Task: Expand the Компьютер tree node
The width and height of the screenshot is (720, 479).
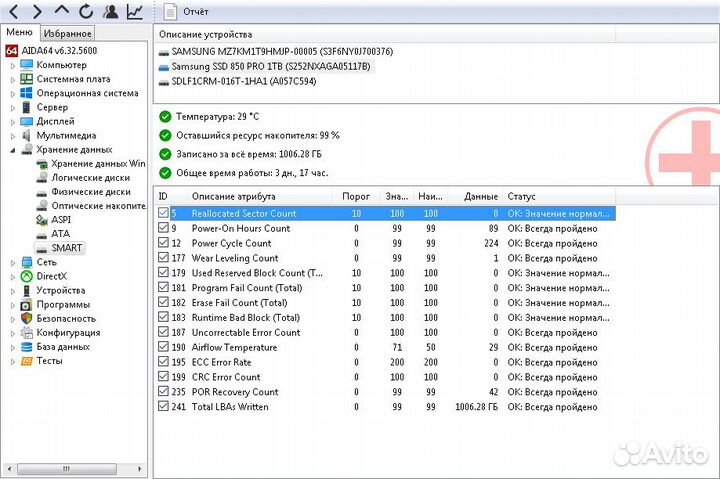Action: tap(12, 65)
